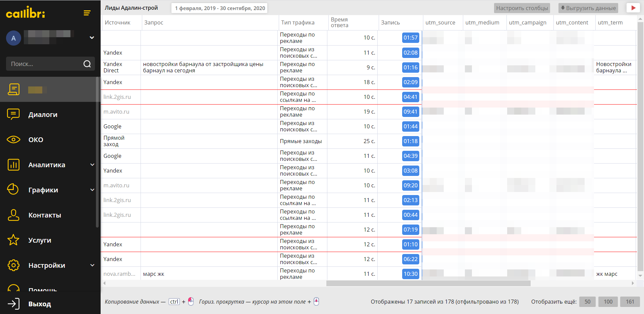Open the Настройки gear icon
The image size is (644, 314).
(x=13, y=265)
